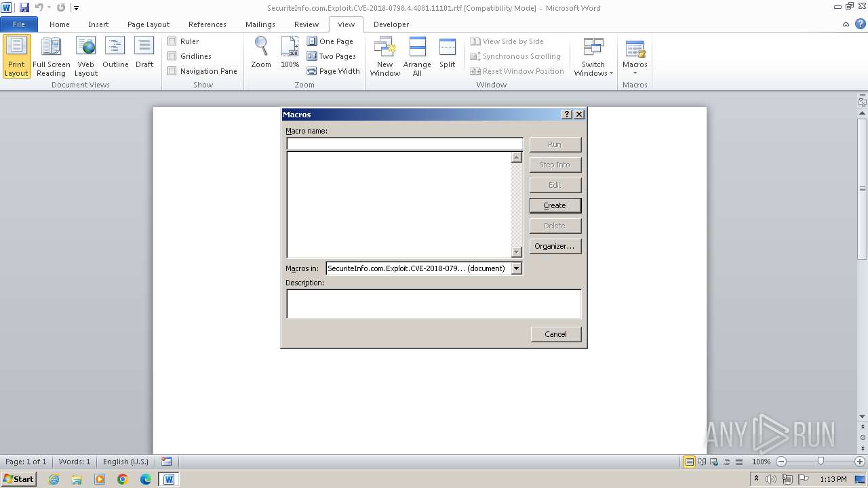Switch to the Insert tab
Viewport: 868px width, 488px height.
pyautogui.click(x=98, y=24)
